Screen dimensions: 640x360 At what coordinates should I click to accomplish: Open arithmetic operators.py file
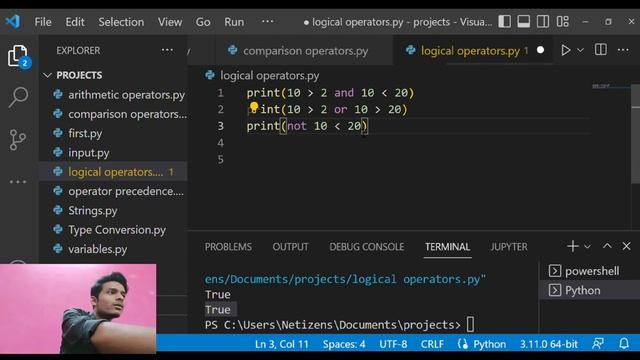coord(114,95)
